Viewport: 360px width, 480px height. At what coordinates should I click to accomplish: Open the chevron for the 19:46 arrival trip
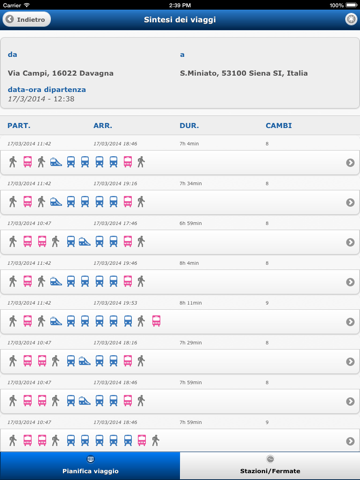[350, 282]
